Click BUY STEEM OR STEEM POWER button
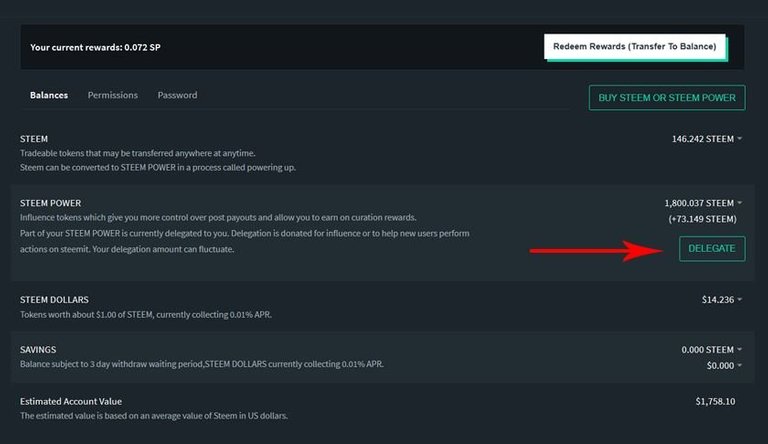The image size is (768, 444). coord(667,98)
